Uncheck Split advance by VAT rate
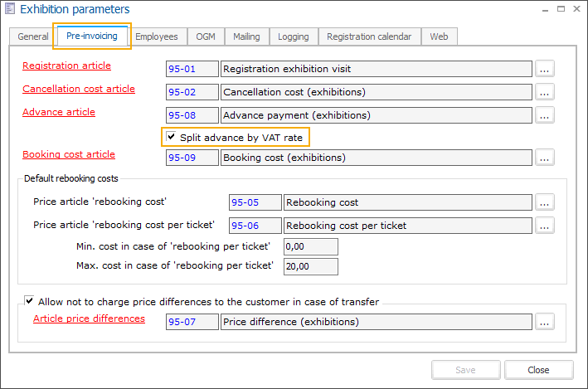This screenshot has height=389, width=588. click(171, 136)
